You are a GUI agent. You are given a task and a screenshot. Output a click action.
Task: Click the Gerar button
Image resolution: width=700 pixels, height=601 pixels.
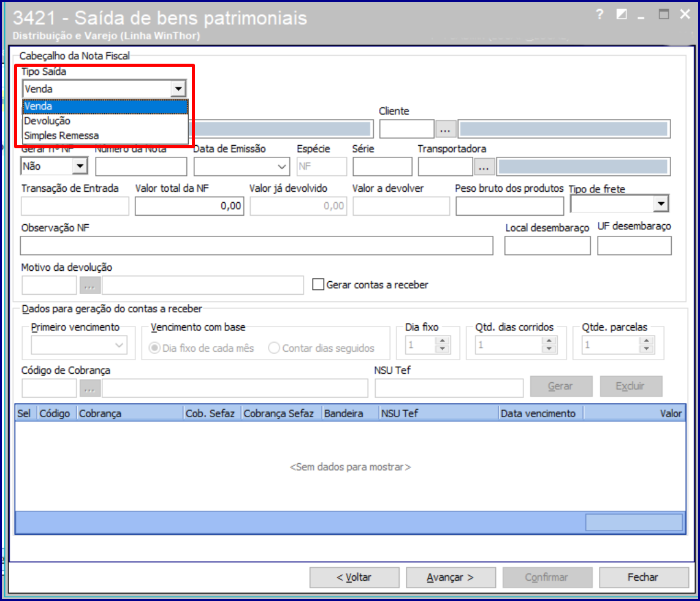pos(561,386)
